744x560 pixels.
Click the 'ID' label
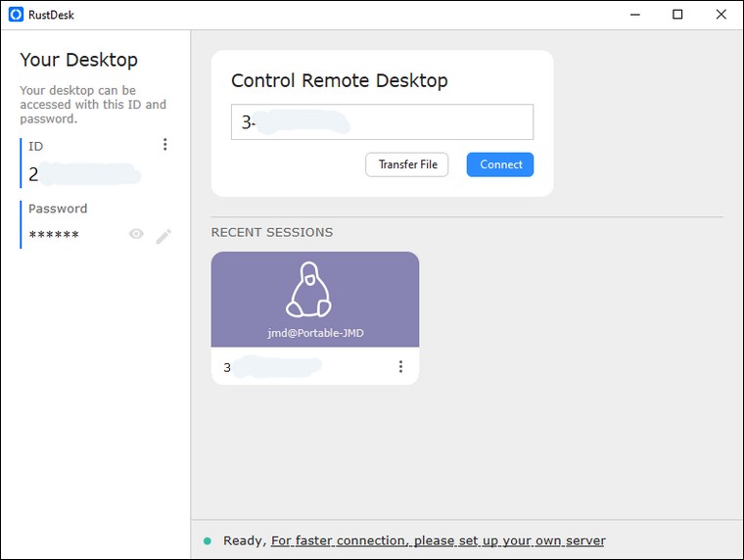pyautogui.click(x=35, y=146)
